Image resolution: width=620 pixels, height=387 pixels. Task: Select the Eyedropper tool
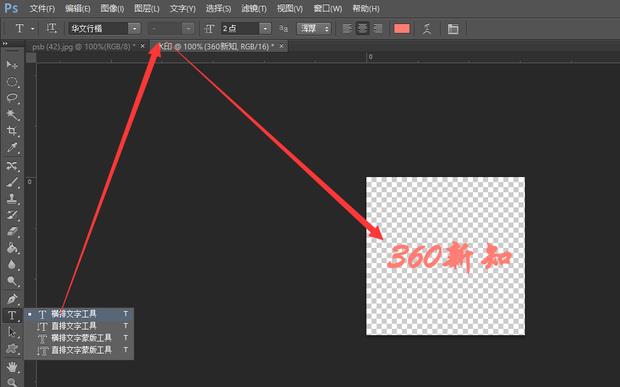pos(12,148)
